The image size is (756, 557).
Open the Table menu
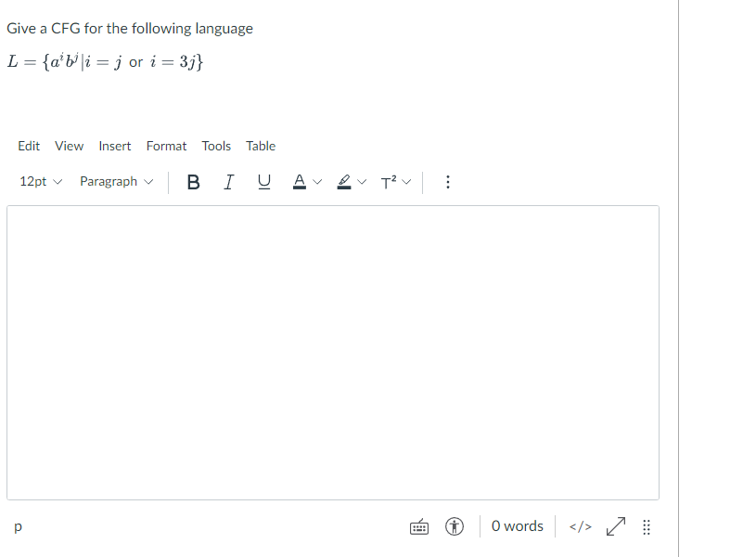261,146
